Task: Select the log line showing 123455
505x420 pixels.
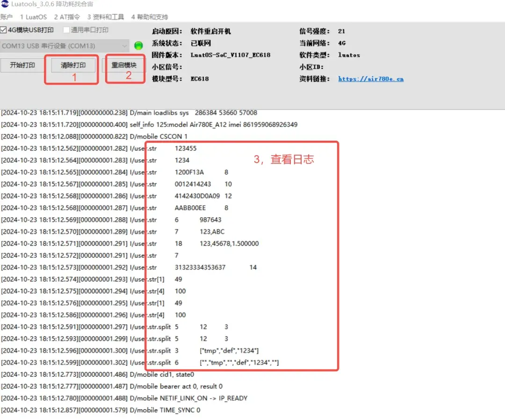Action: [x=99, y=149]
